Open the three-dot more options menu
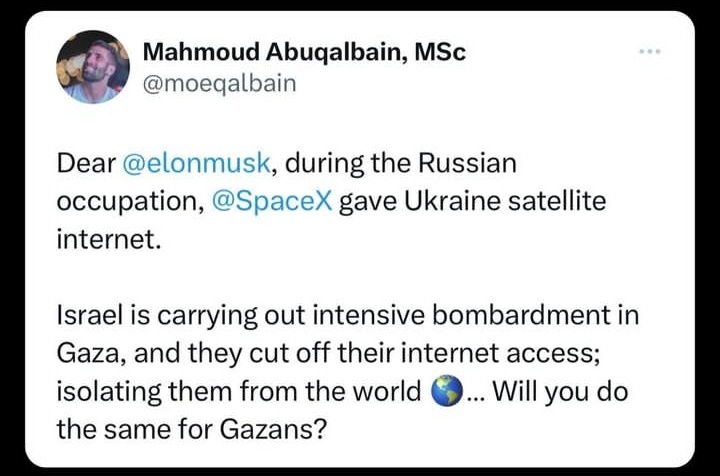The image size is (720, 476). (650, 51)
